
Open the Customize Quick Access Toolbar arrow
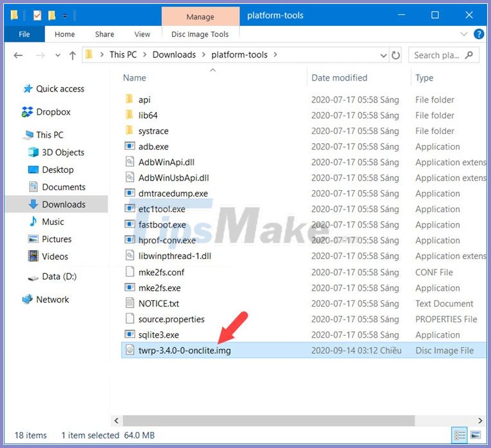65,15
